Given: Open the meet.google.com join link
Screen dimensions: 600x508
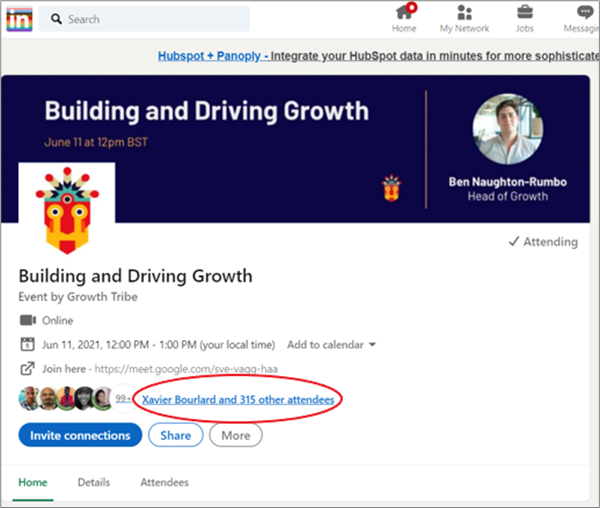Looking at the screenshot, I should [186, 369].
